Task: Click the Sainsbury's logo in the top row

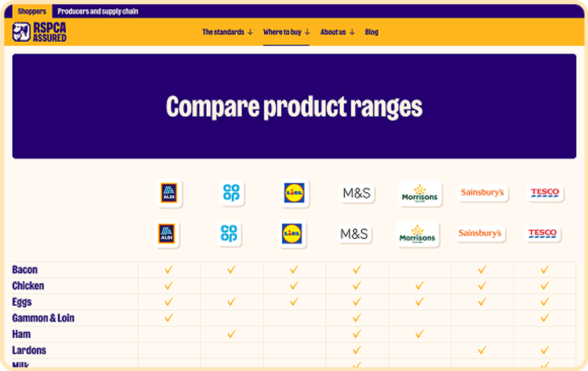Action: tap(482, 193)
